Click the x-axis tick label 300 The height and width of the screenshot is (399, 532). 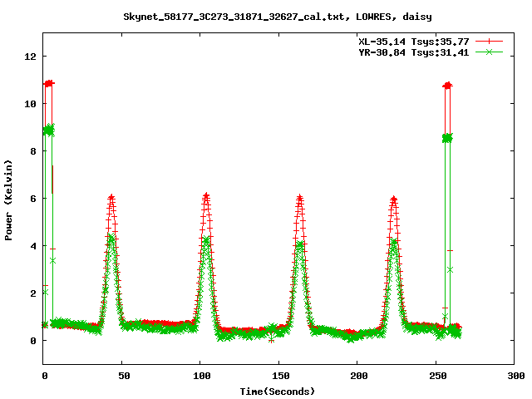516,376
